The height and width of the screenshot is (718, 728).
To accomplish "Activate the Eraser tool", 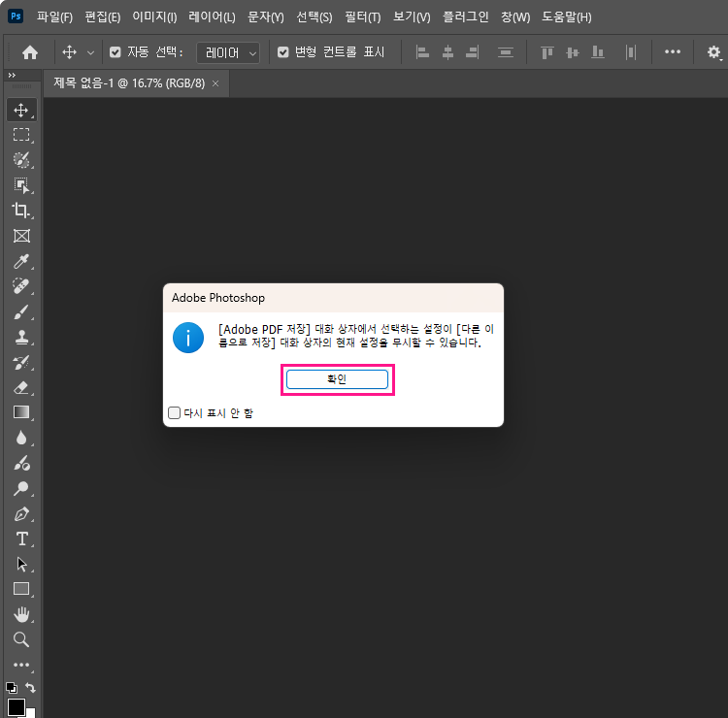I will click(21, 387).
